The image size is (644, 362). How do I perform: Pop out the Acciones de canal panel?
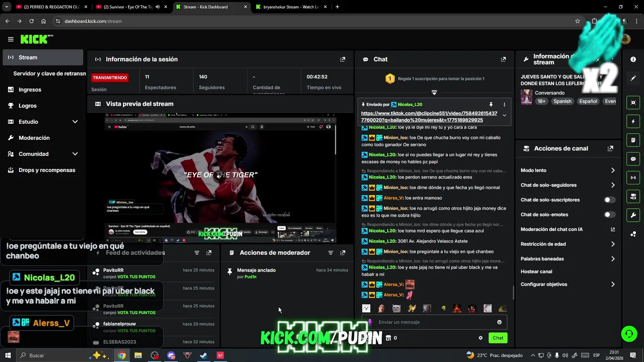pyautogui.click(x=610, y=149)
